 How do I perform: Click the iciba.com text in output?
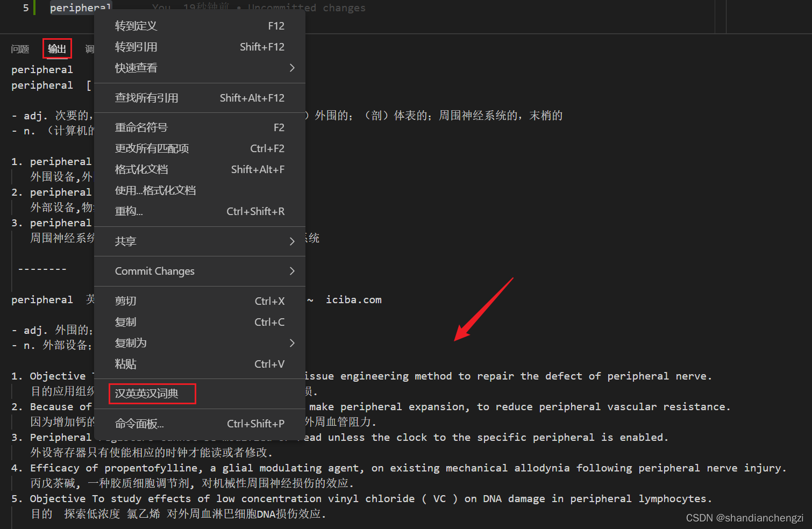354,300
